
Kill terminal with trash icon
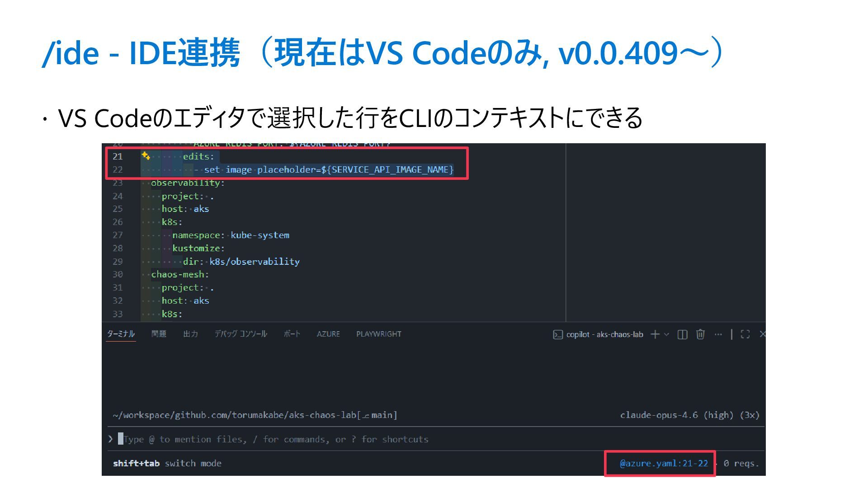pyautogui.click(x=700, y=334)
